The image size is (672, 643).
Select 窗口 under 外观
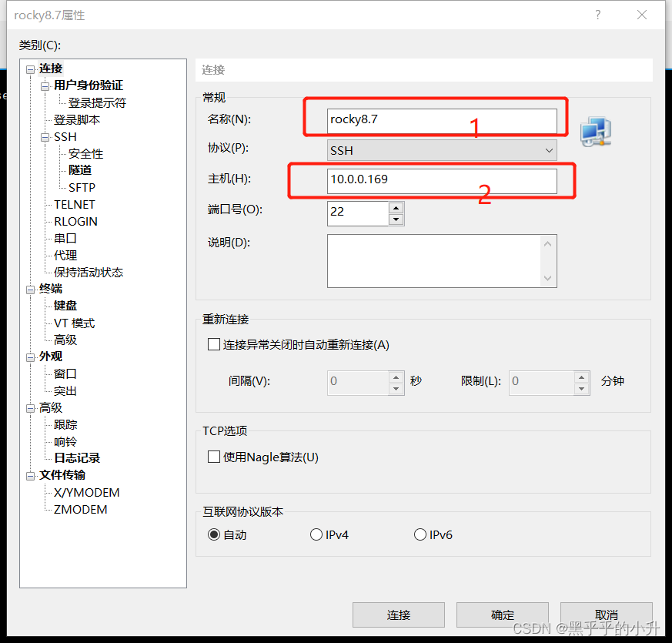click(65, 373)
